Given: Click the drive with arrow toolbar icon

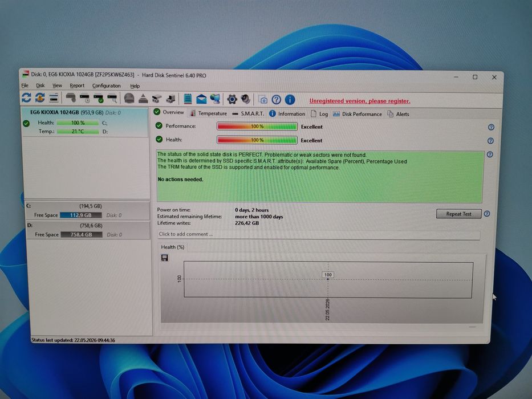Looking at the screenshot, I should coord(170,99).
